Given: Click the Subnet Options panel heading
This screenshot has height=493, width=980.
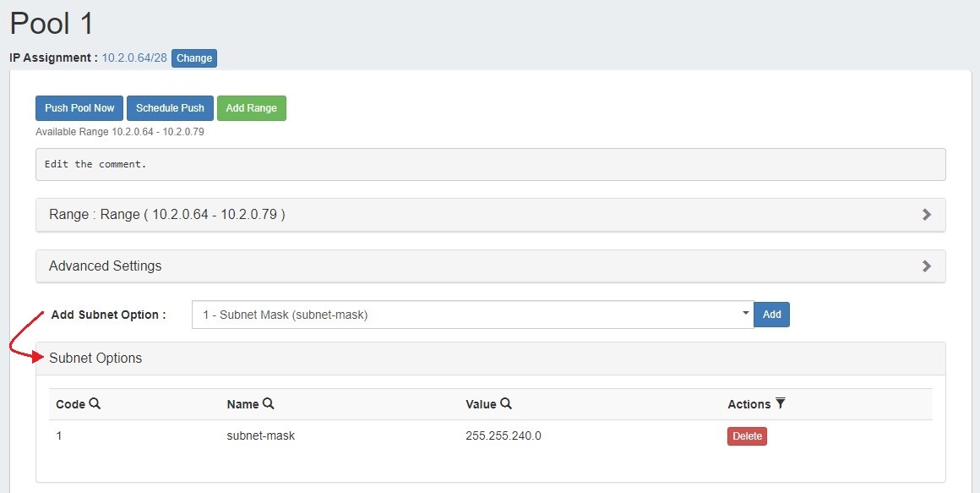Looking at the screenshot, I should click(x=95, y=359).
